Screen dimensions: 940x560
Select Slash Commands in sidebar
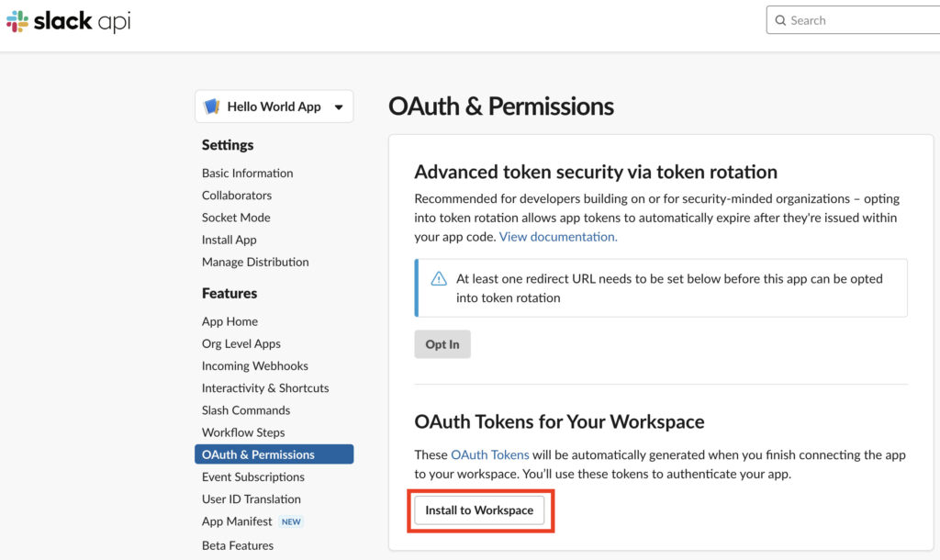[x=246, y=410]
